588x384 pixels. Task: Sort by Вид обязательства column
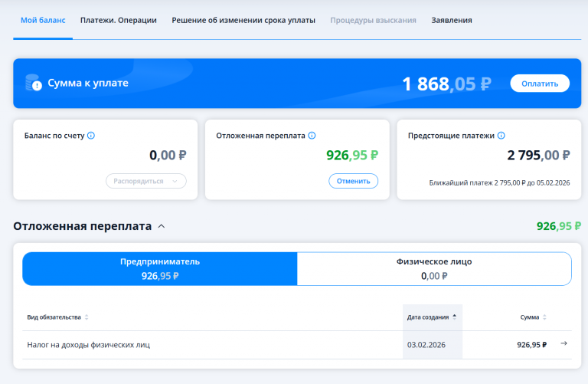pyautogui.click(x=57, y=317)
